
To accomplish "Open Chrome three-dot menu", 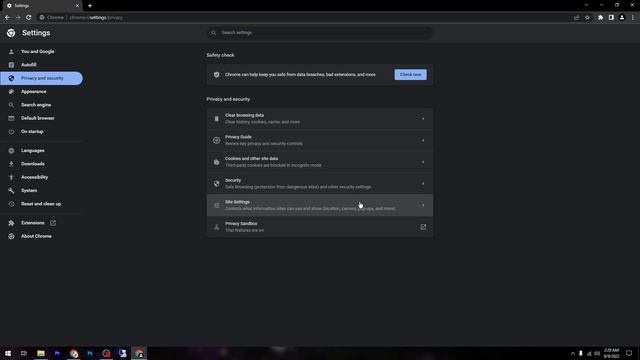I will (633, 18).
